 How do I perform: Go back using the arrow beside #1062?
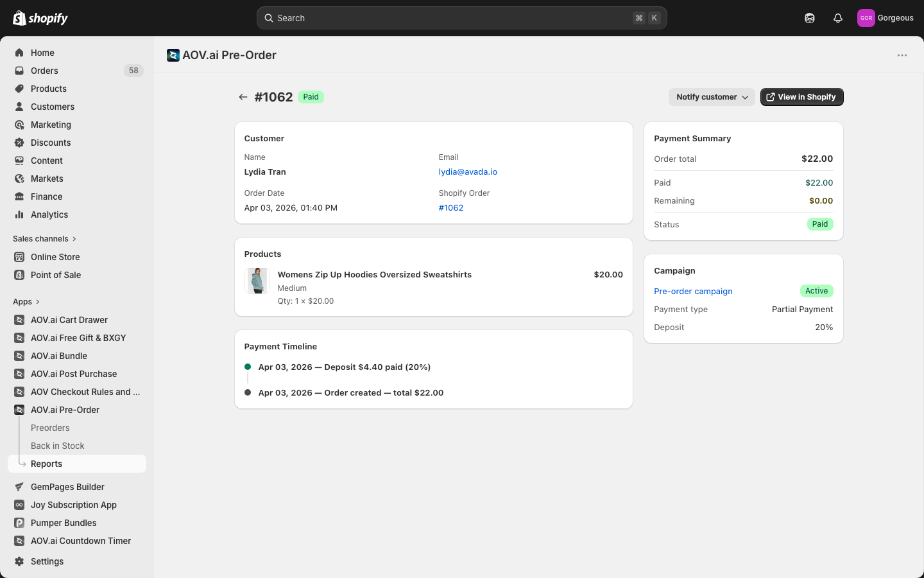click(243, 97)
